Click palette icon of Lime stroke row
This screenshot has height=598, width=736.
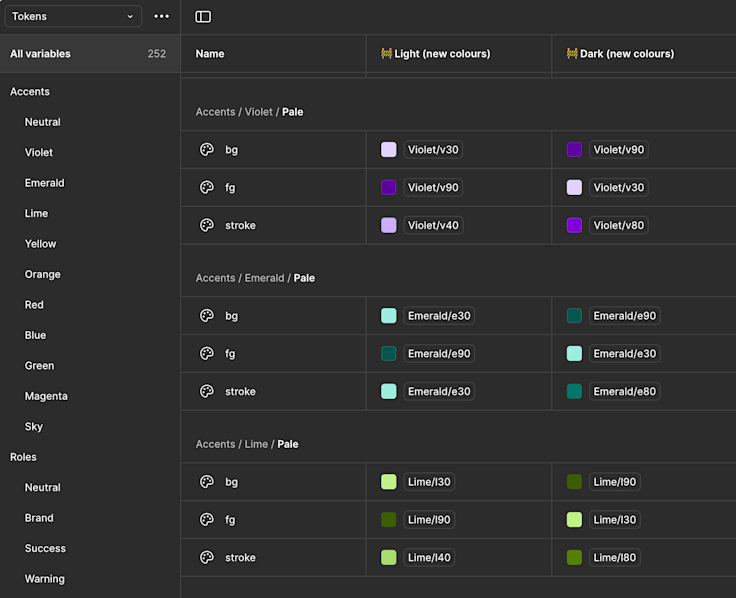pyautogui.click(x=207, y=558)
